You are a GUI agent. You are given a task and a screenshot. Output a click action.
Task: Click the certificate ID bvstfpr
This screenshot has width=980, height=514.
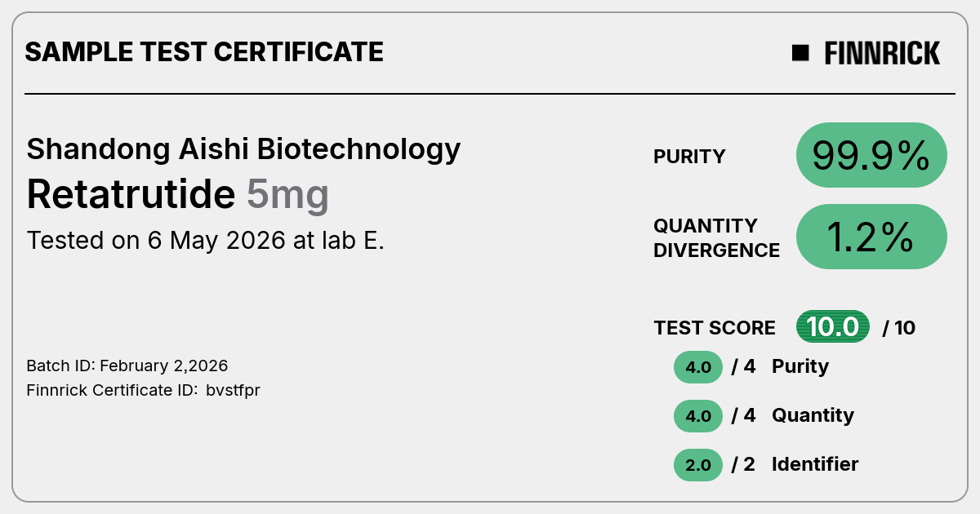233,390
